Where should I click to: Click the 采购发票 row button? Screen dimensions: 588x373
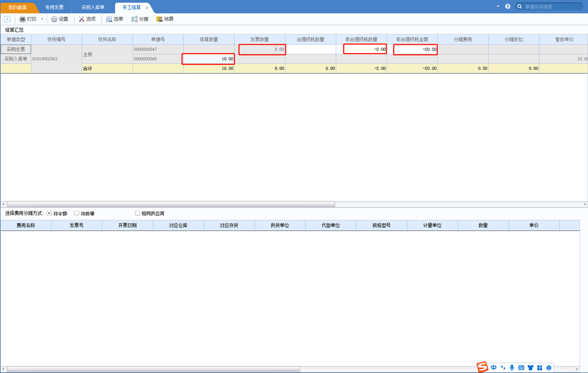pyautogui.click(x=16, y=49)
